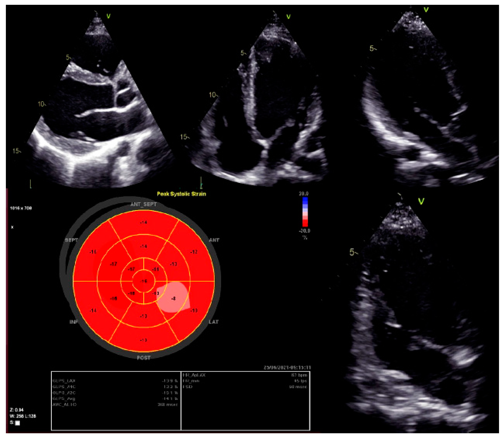
Task: Click the POST label below bull's-eye
Action: click(143, 358)
